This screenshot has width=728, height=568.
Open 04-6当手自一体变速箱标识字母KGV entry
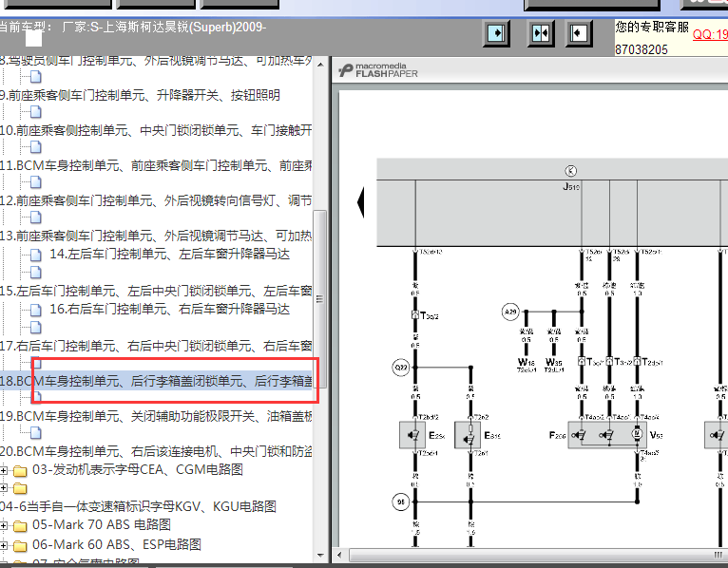(138, 506)
